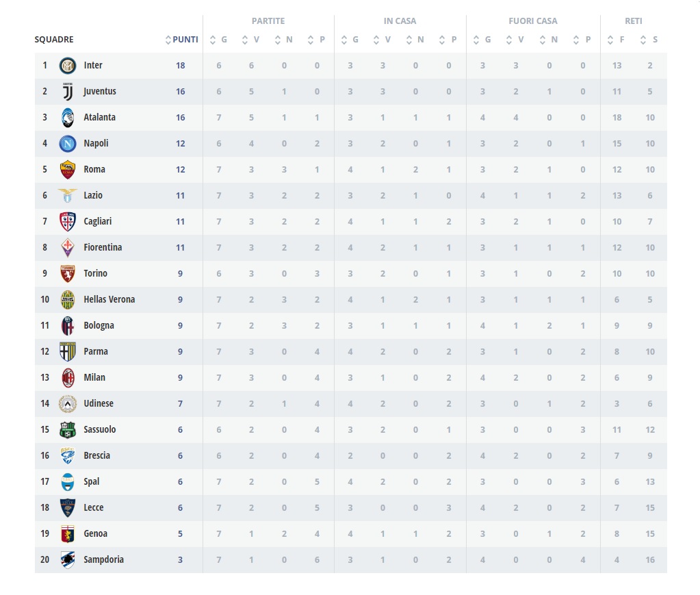Open the Atalanta team name link
Image resolution: width=700 pixels, height=595 pixels.
tap(99, 118)
